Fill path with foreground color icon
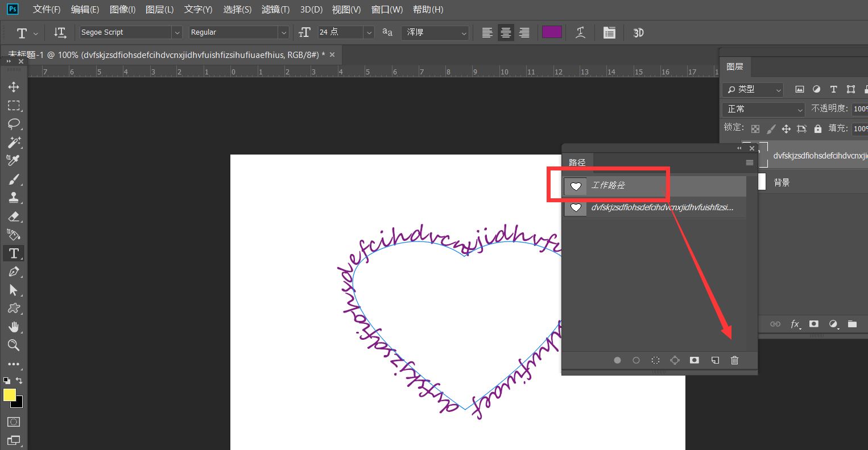 (x=617, y=360)
